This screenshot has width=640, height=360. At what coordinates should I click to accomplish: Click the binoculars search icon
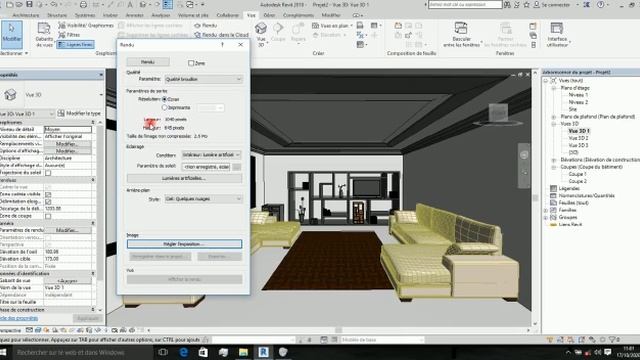(507, 4)
